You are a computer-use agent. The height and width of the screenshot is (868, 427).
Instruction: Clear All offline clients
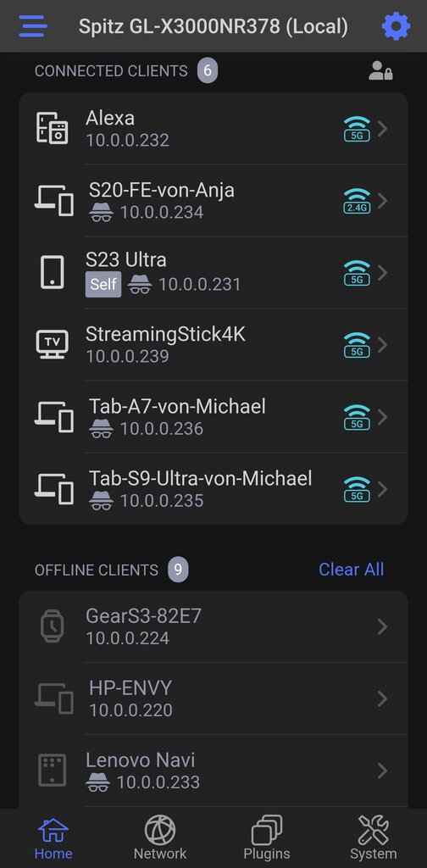[x=352, y=569]
